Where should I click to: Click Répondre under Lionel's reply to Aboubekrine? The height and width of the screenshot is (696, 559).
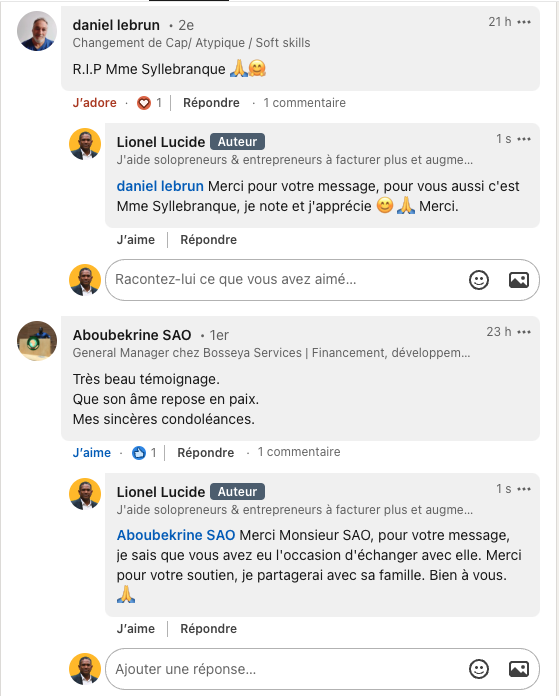click(209, 629)
